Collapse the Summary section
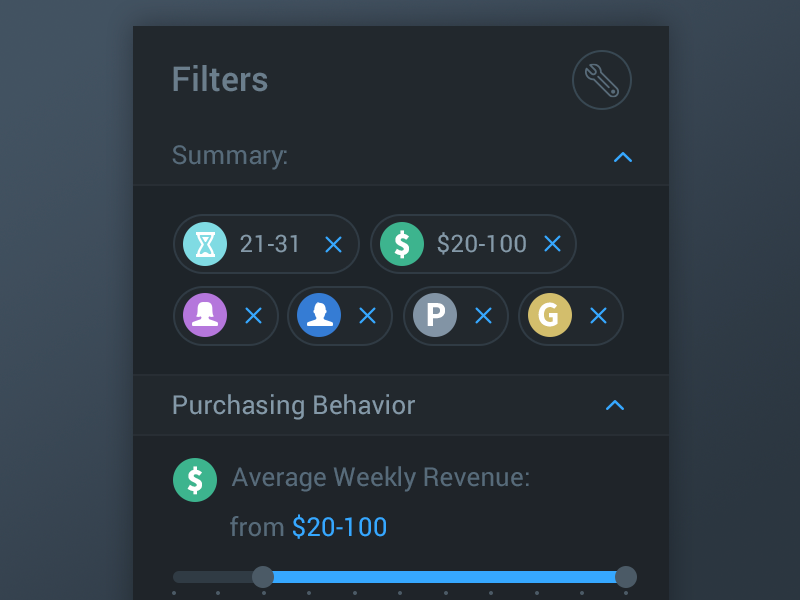Viewport: 800px width, 600px height. pos(623,157)
